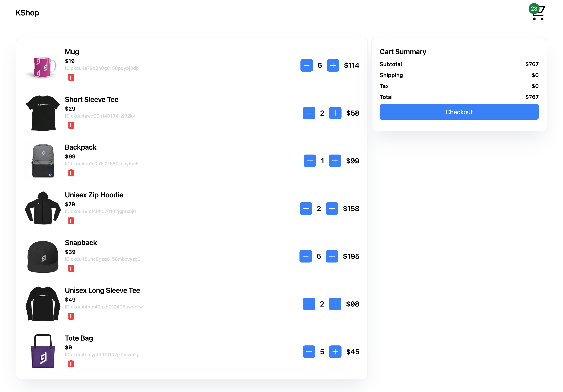Increase Unisex Zip Hoodie quantity

point(332,209)
